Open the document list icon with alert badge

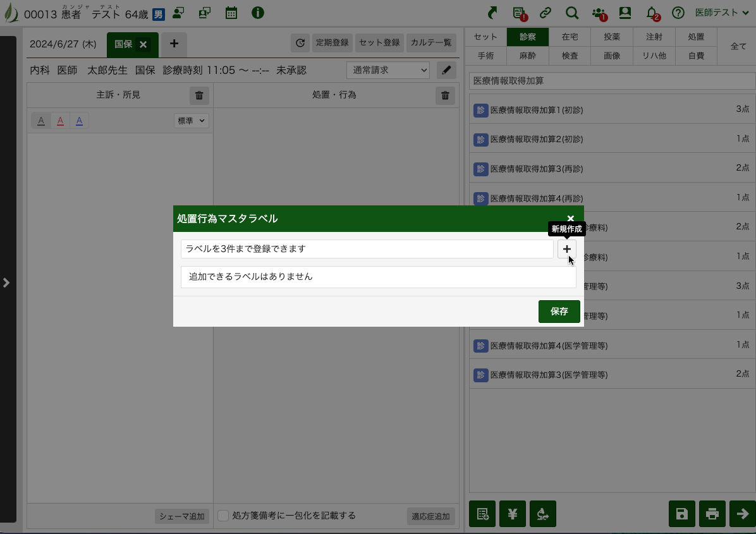(x=519, y=13)
